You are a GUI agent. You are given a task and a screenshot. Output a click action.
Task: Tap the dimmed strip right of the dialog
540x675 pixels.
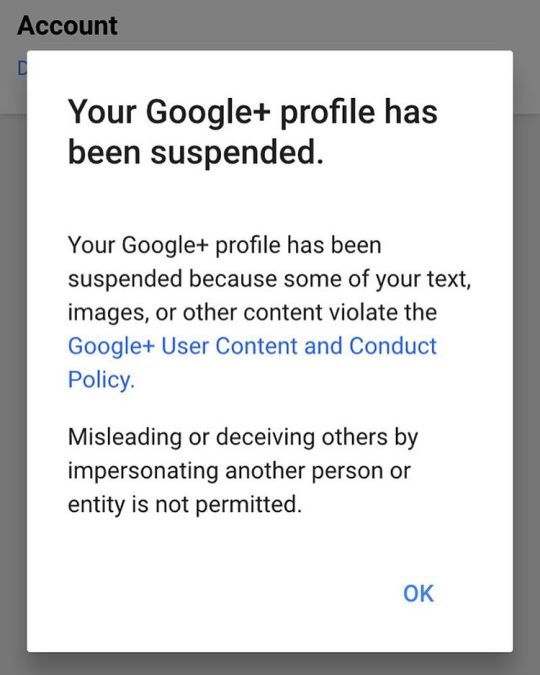(526, 344)
